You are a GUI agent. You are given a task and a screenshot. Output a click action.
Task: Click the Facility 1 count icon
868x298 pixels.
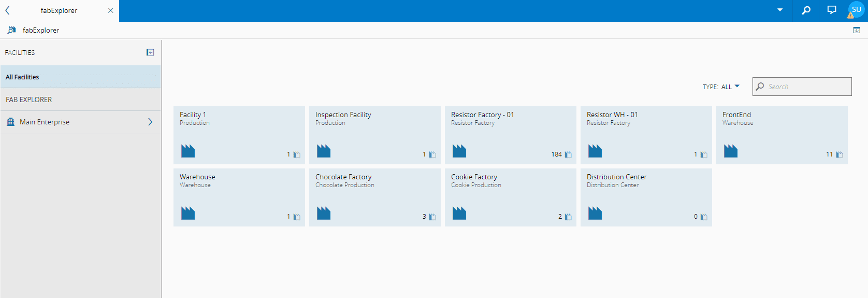(297, 154)
